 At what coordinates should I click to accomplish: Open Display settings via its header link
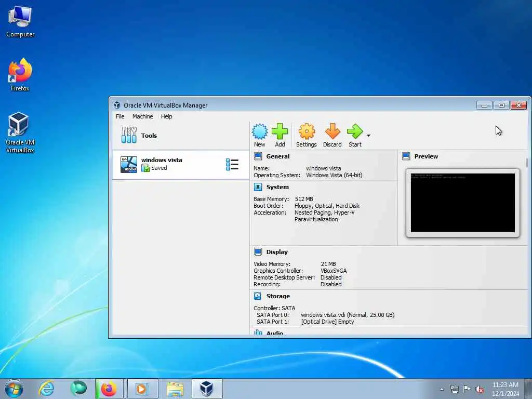click(x=277, y=252)
